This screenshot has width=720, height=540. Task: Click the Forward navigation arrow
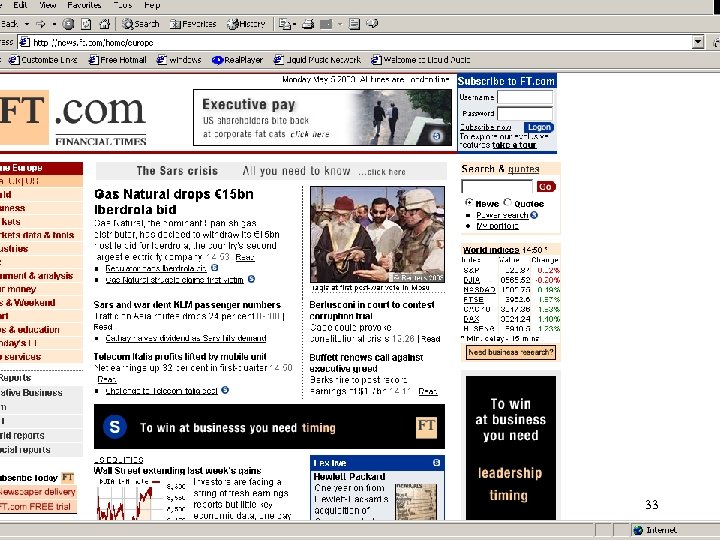(x=41, y=24)
